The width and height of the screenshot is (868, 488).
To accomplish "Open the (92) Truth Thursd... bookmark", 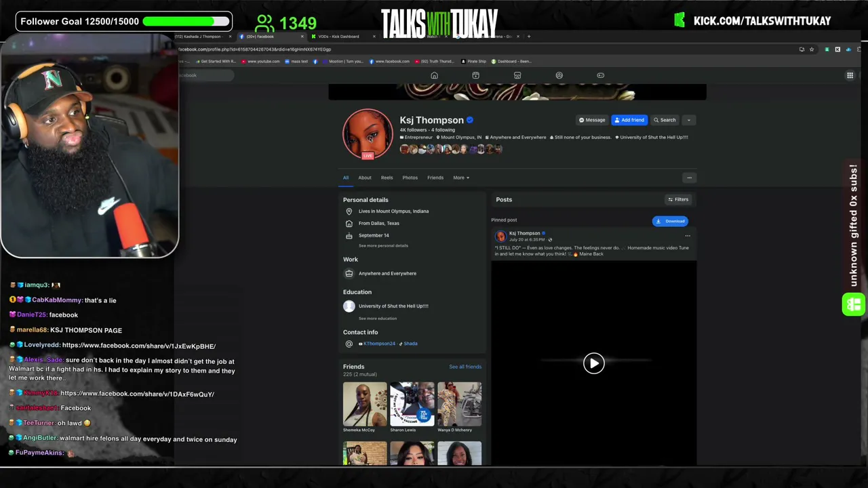I will pyautogui.click(x=435, y=61).
